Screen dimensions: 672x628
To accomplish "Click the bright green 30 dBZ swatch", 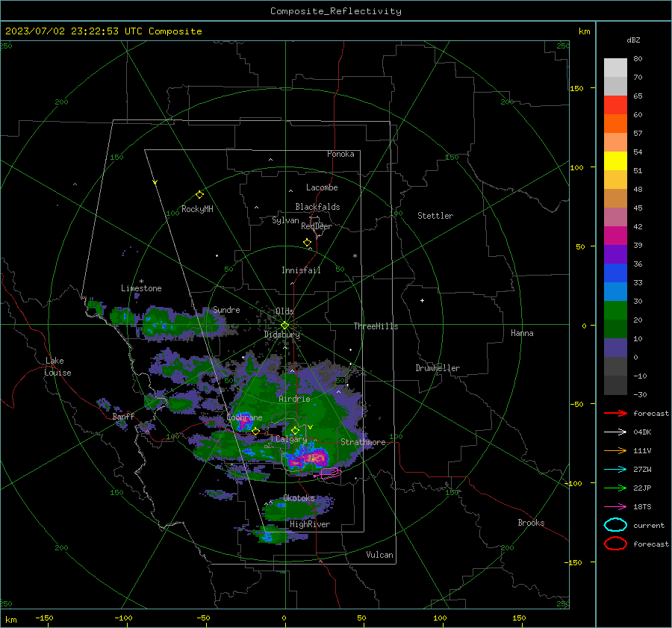I will click(x=615, y=311).
